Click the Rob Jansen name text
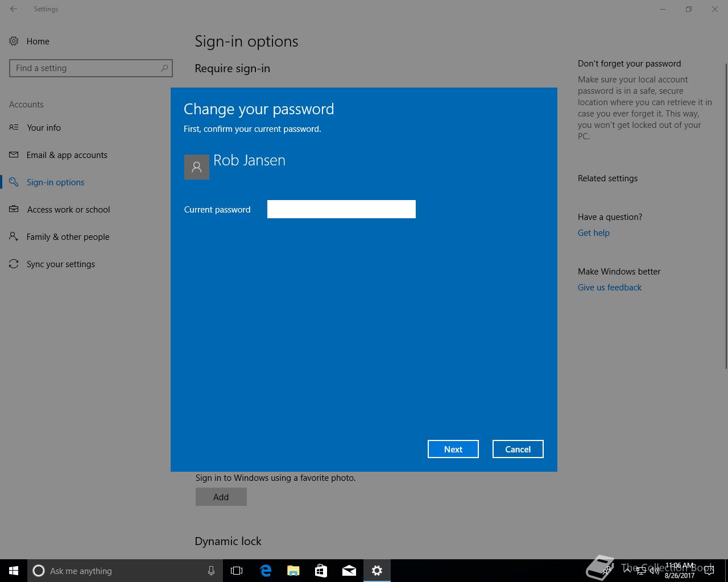This screenshot has height=582, width=728. point(249,160)
